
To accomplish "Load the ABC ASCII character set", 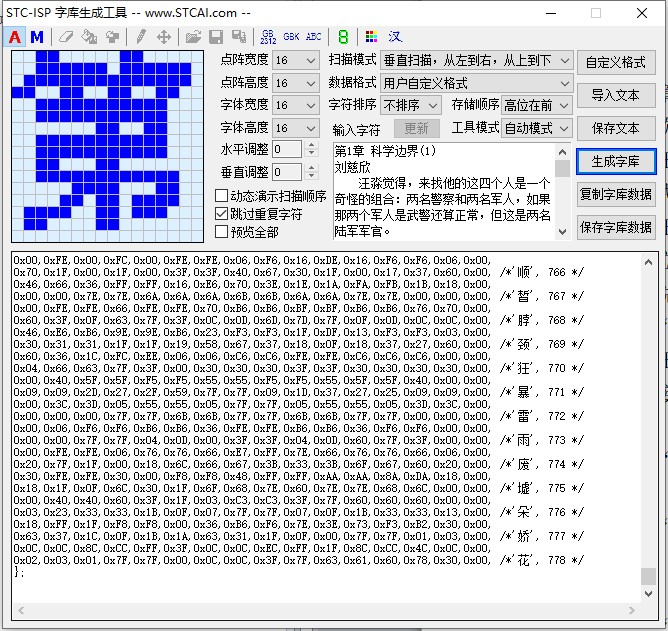I will [x=314, y=37].
